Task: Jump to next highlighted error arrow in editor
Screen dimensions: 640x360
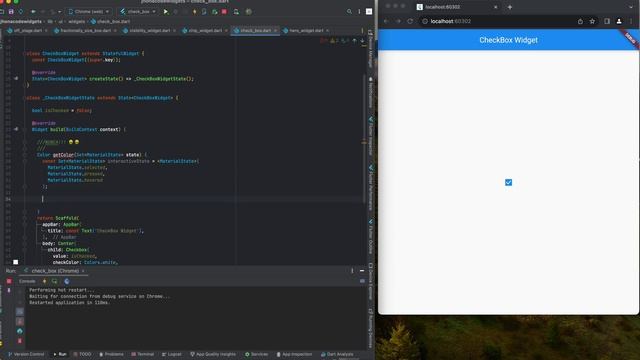Action: pos(362,41)
